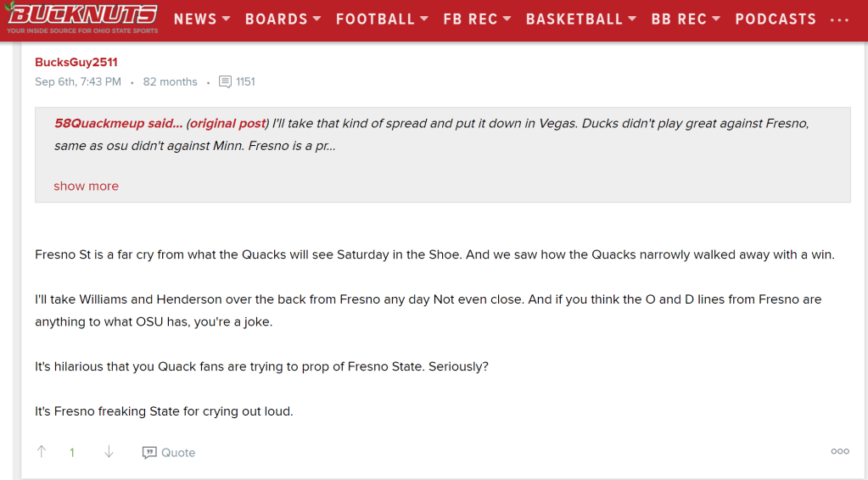Open the FB REC dropdown
868x480 pixels.
point(477,19)
